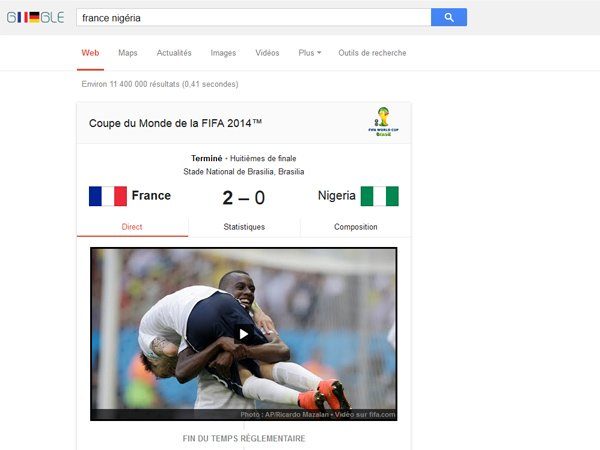
Task: Switch to the Actualités tab
Action: [174, 53]
